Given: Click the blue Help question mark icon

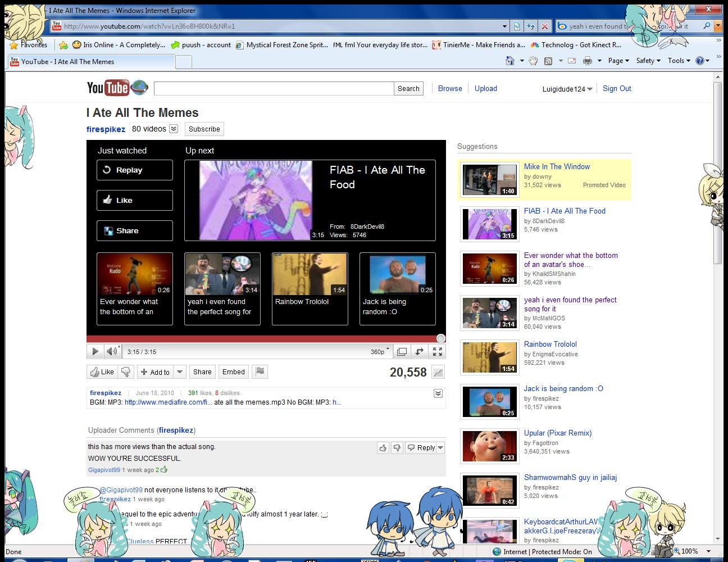Looking at the screenshot, I should [x=700, y=61].
